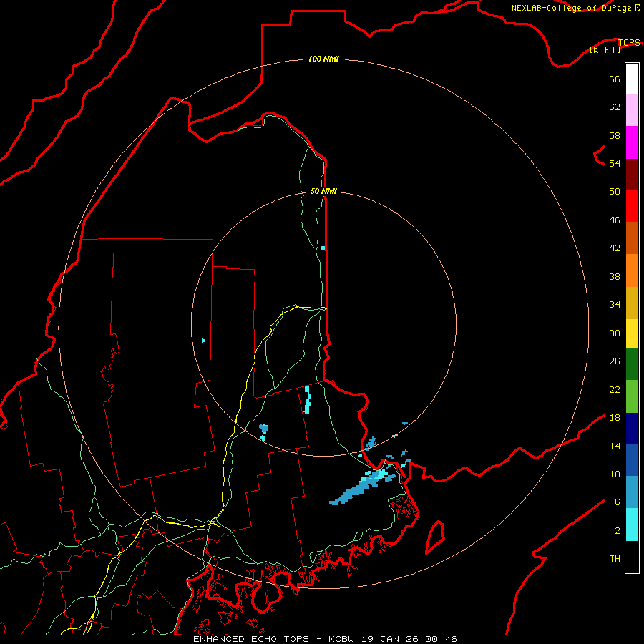
Task: Click the "26" legend value
Action: tap(615, 361)
